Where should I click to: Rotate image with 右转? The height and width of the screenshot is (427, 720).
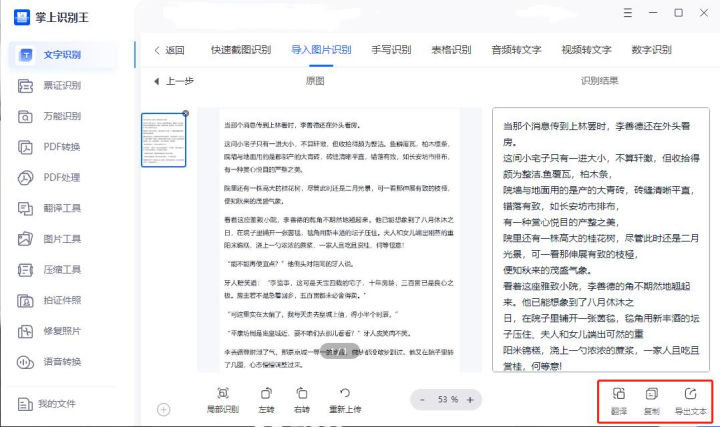[302, 400]
